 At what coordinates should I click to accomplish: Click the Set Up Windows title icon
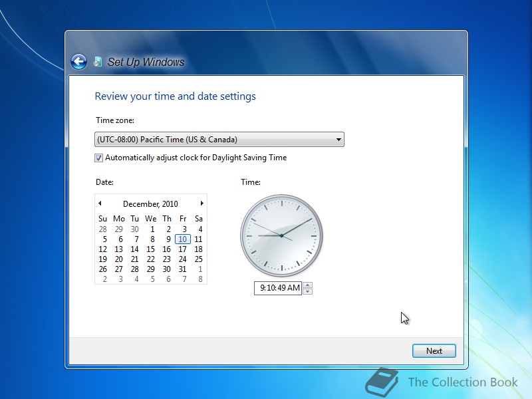pos(98,62)
